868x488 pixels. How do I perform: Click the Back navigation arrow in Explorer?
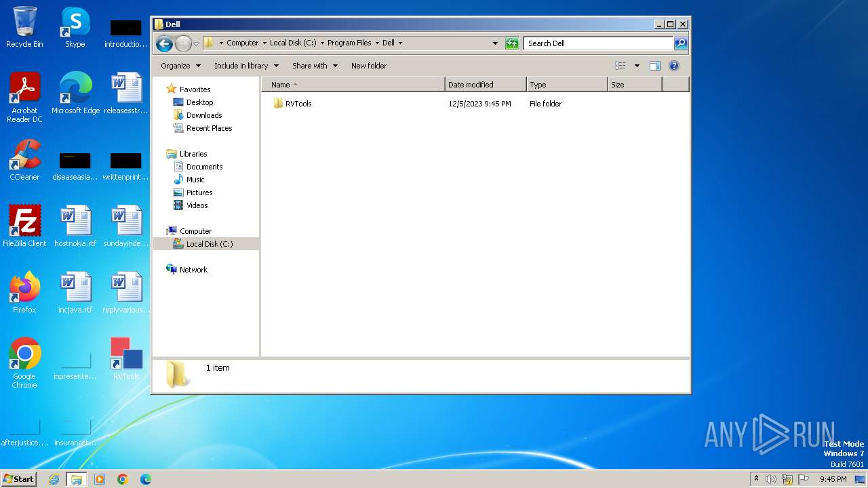164,44
